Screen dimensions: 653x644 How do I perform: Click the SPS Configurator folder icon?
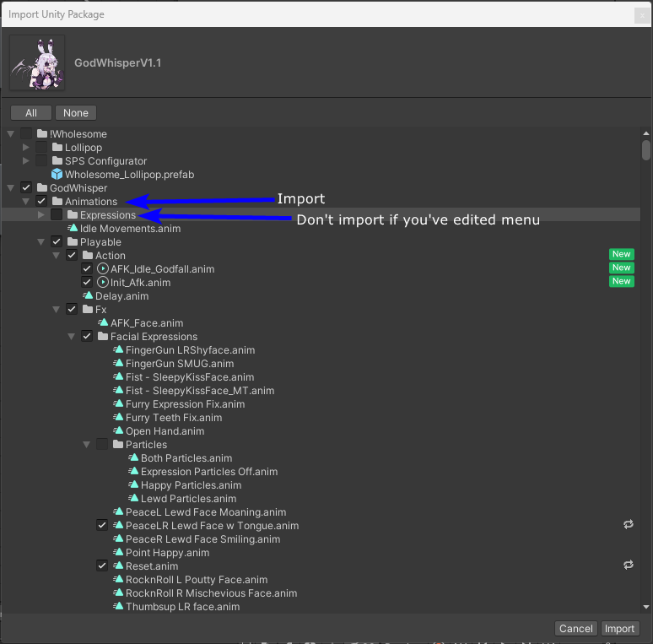(x=57, y=161)
